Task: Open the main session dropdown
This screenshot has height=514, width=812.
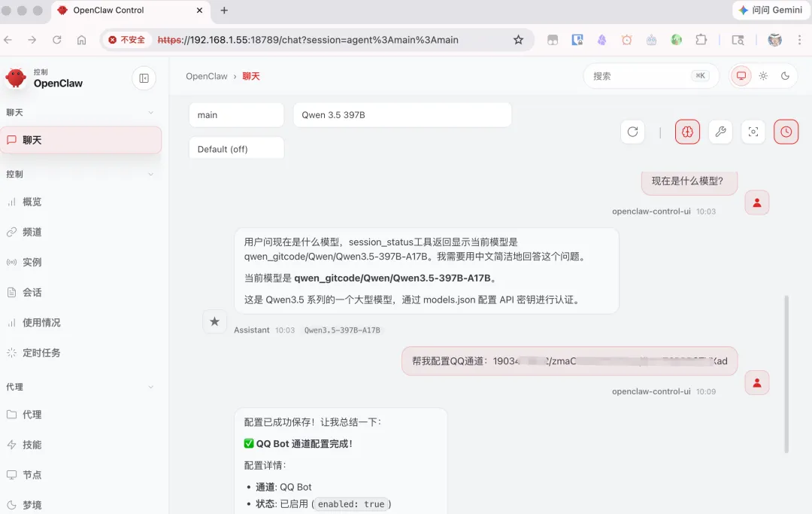Action: [x=237, y=115]
